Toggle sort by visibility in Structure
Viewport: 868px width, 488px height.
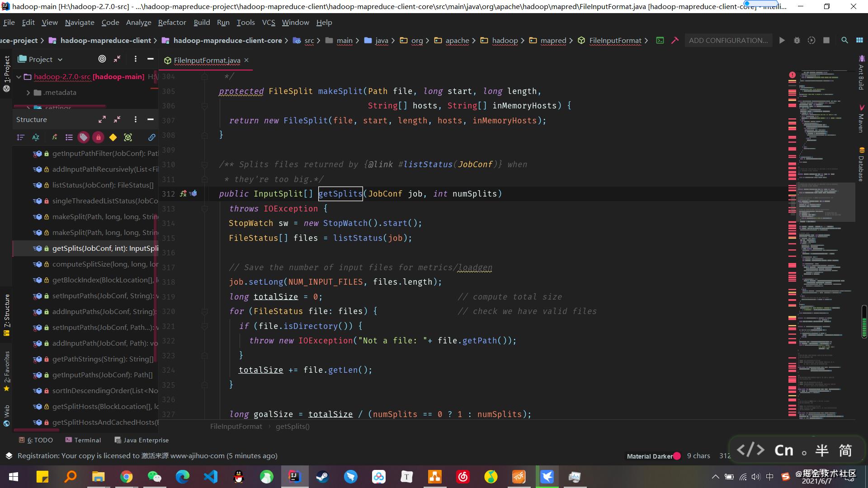coord(21,137)
